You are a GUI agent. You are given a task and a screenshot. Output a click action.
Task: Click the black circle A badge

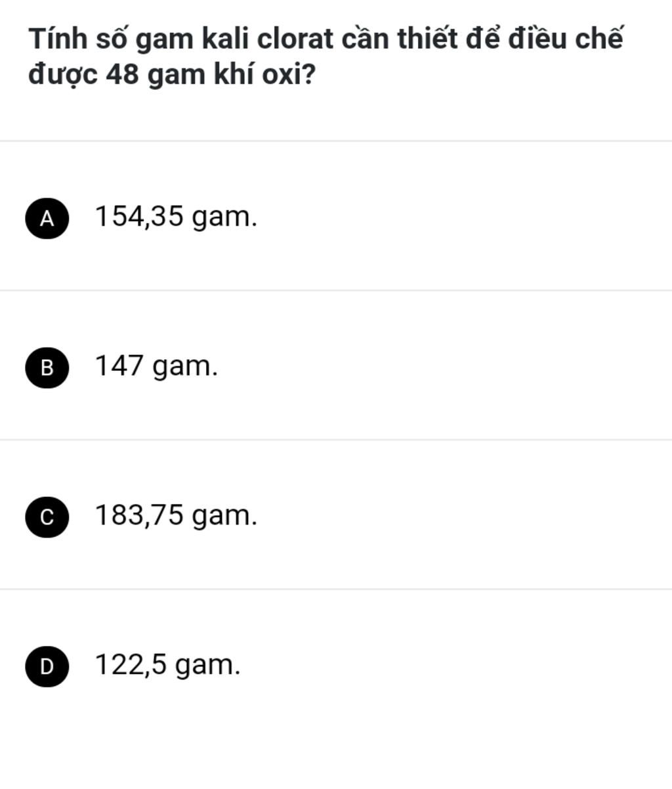click(x=47, y=219)
